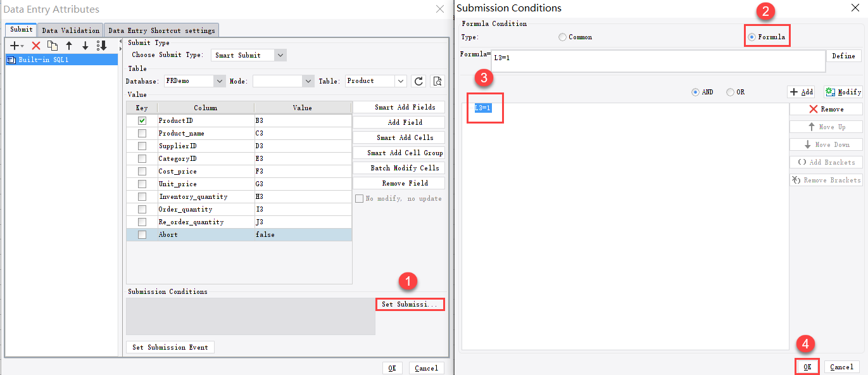
Task: Click Set Submission Event button
Action: tap(170, 346)
